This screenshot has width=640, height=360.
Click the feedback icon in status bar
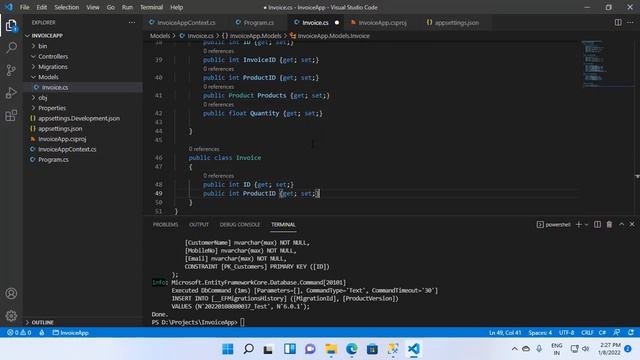(617, 333)
